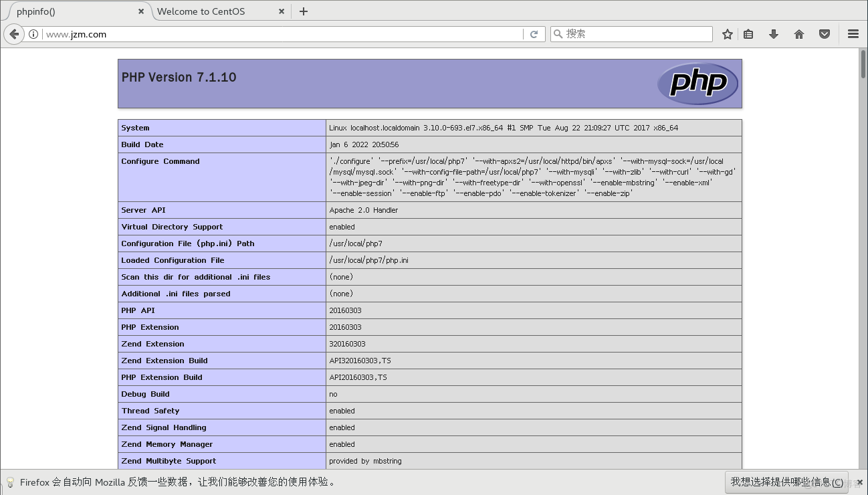868x495 pixels.
Task: Click the search magnifier icon
Action: coord(558,34)
